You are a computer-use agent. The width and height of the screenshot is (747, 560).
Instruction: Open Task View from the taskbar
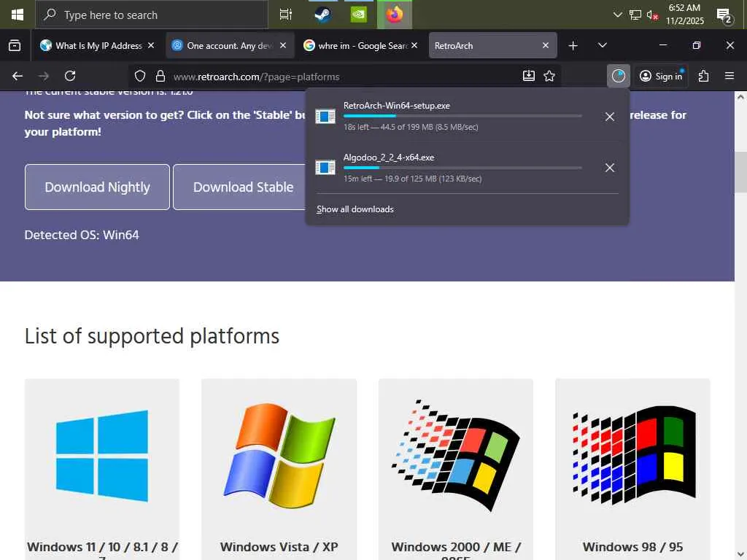[x=285, y=15]
